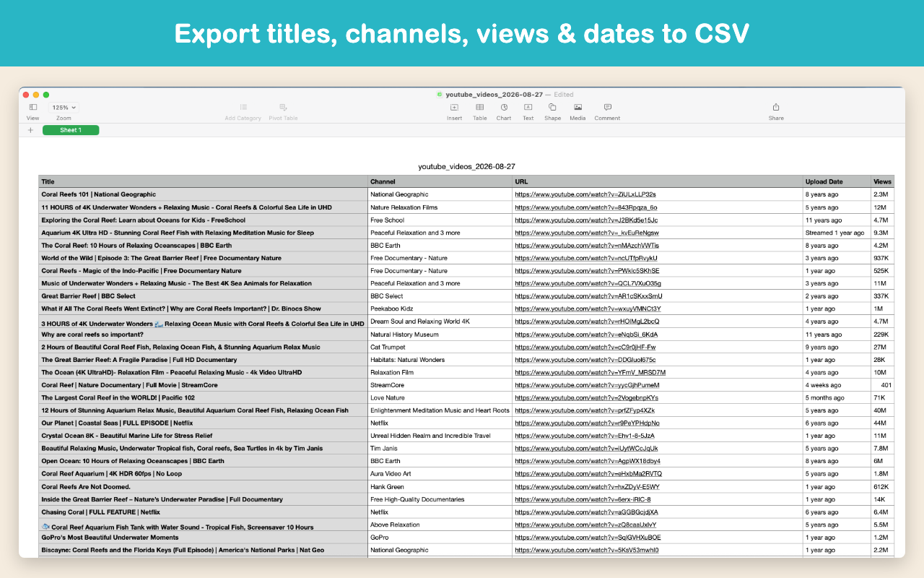The width and height of the screenshot is (924, 578).
Task: Select the 'Hank Green' channel cell
Action: pos(440,487)
